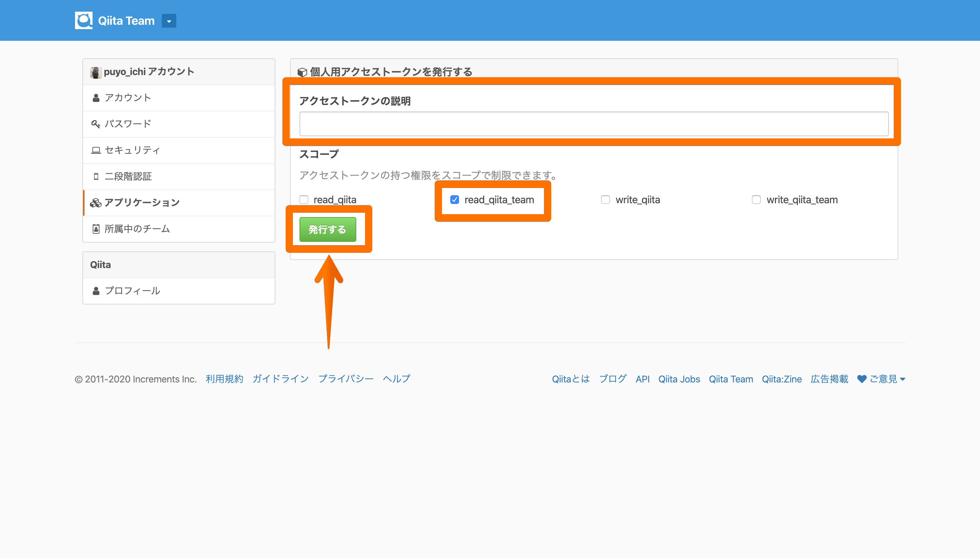
Task: Tick the write_qiita_team scope checkbox
Action: [756, 200]
